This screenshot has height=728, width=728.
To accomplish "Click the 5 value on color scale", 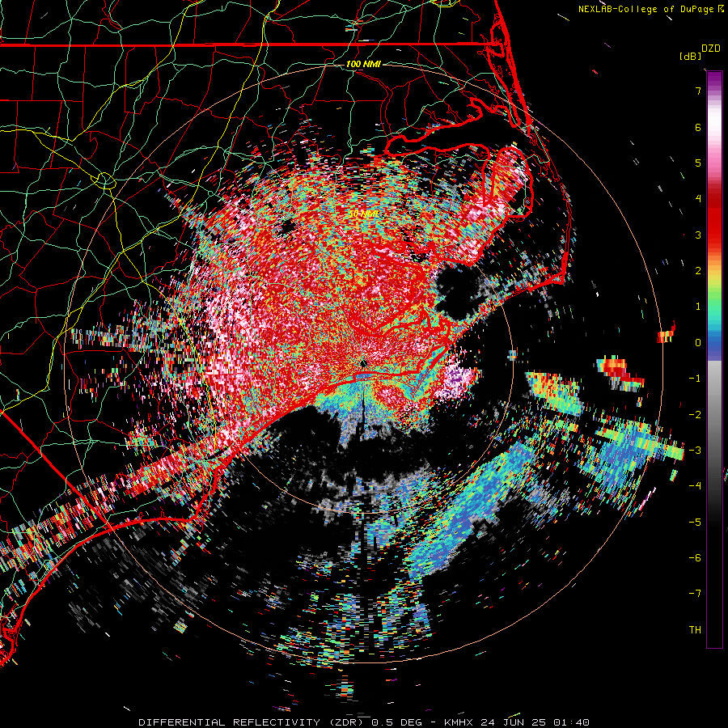I will (698, 163).
